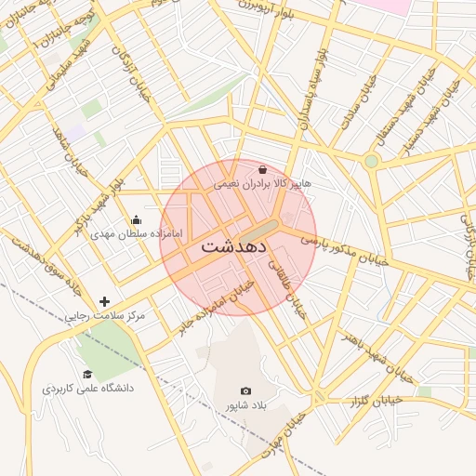Click the green circular roundabout

(371, 161)
